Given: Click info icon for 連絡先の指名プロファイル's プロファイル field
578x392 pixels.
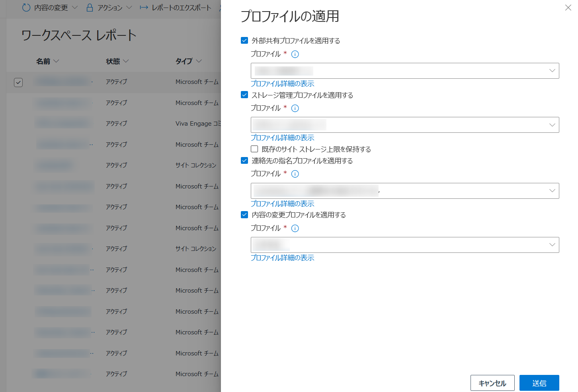Looking at the screenshot, I should [x=295, y=174].
